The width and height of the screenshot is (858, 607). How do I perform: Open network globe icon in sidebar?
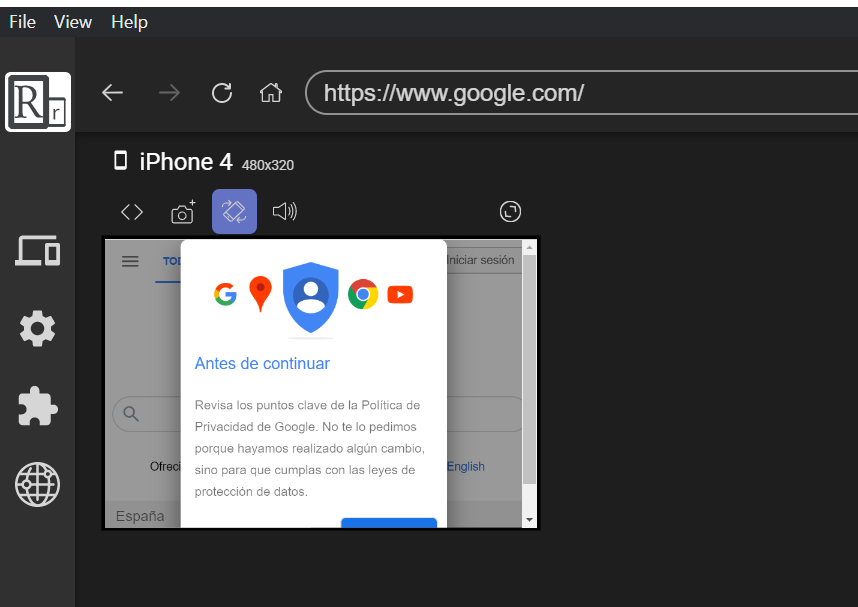click(37, 484)
